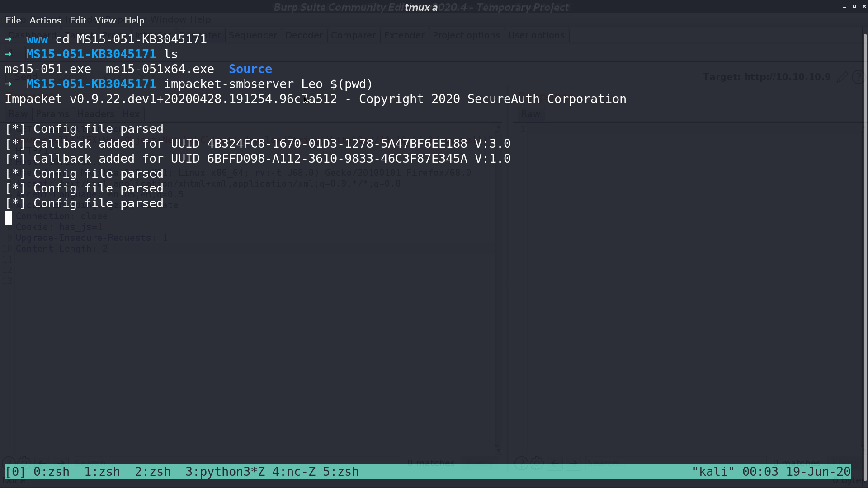The image size is (868, 488).
Task: Open the Help menu
Action: point(134,20)
